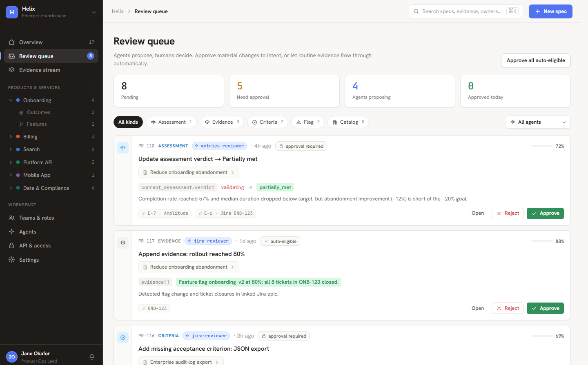Click PR-117 88% confidence bar

[x=542, y=241]
